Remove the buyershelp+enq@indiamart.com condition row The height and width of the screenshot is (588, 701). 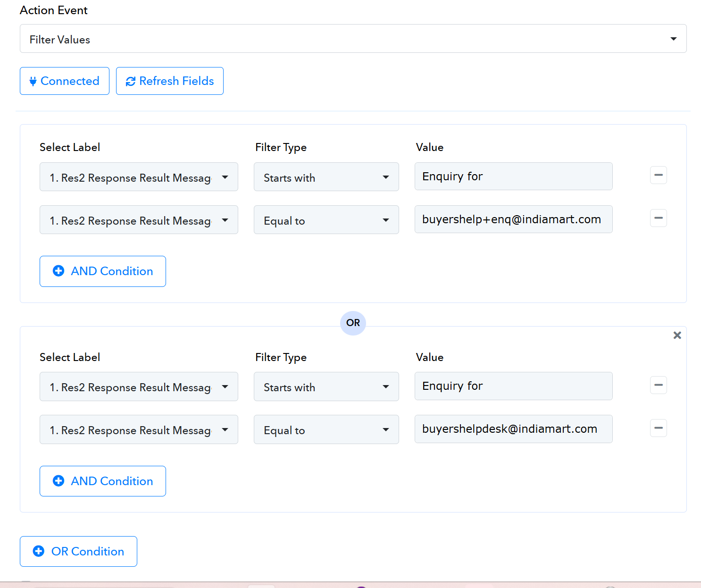coord(658,218)
